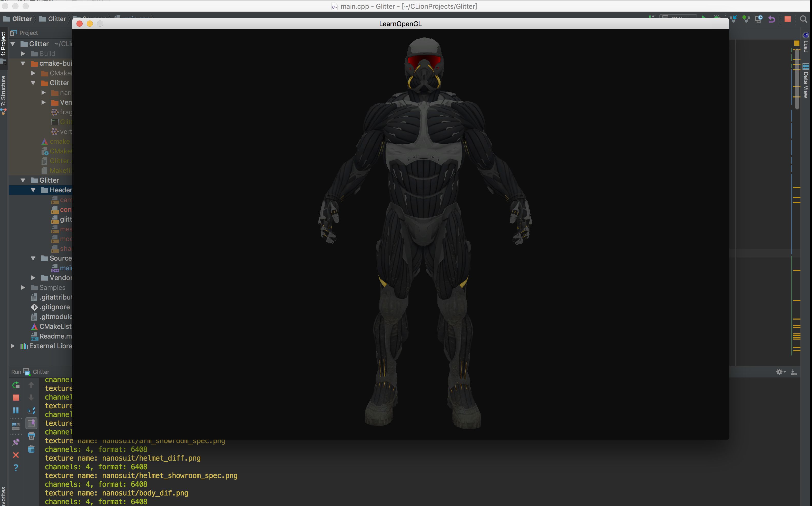Screen dimensions: 812x506
Task: Pause output in the Run panel
Action: tap(16, 410)
